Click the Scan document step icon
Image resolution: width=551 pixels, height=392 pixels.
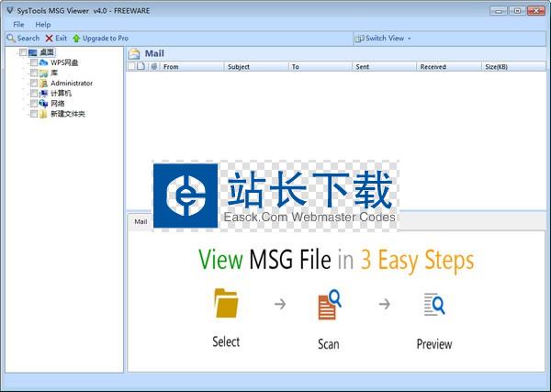click(330, 304)
